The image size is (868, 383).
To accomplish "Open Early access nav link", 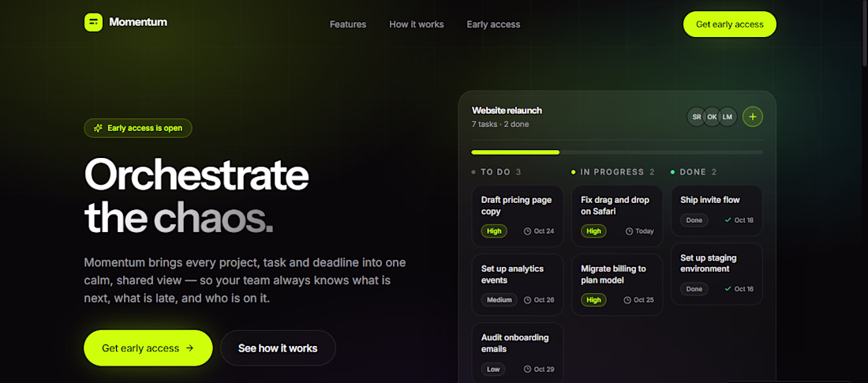I will pyautogui.click(x=493, y=24).
